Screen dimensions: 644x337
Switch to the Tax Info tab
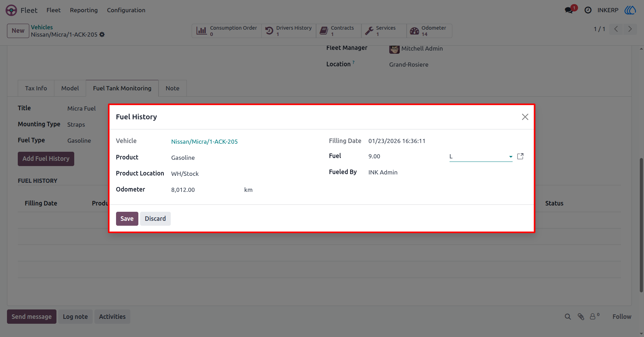[x=36, y=88]
